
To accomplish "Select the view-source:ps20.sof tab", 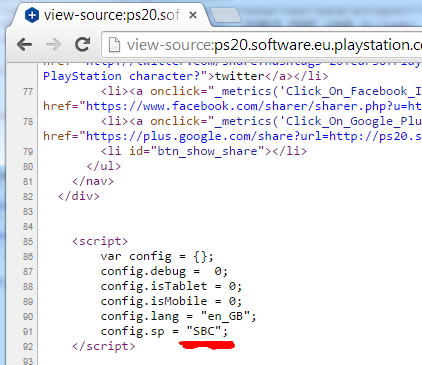I will [x=112, y=15].
